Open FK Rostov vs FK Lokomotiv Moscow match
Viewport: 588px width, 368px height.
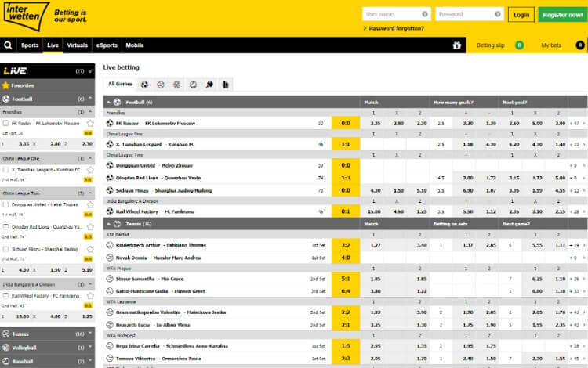coord(155,123)
